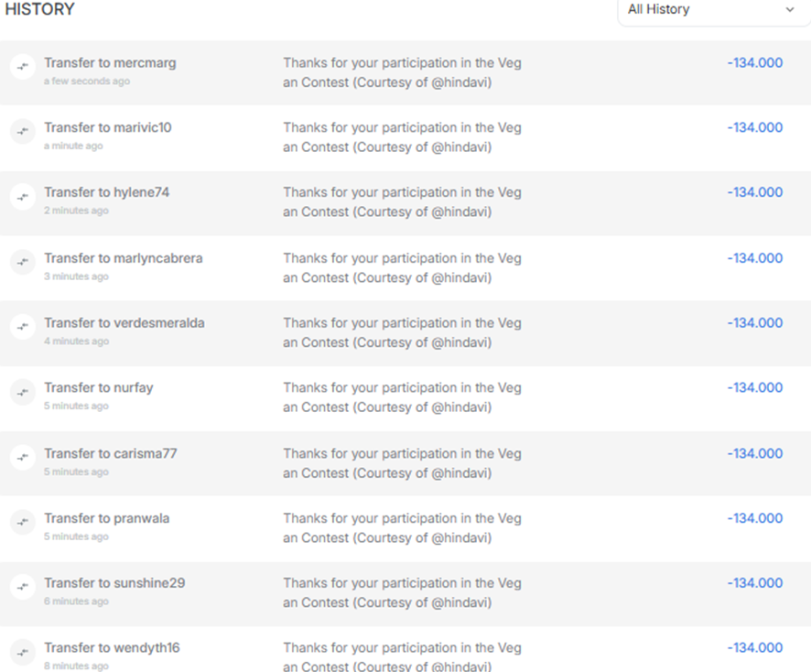Click the Transfer to nurfay title
The height and width of the screenshot is (672, 811).
99,388
